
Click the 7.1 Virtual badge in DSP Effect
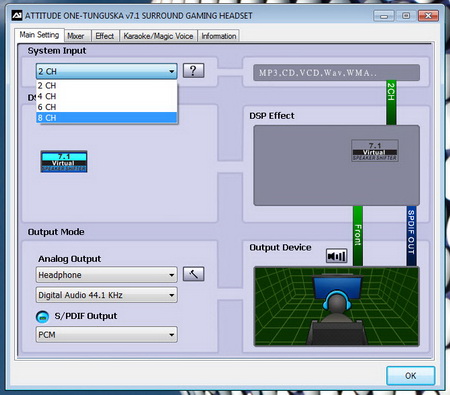coord(375,151)
